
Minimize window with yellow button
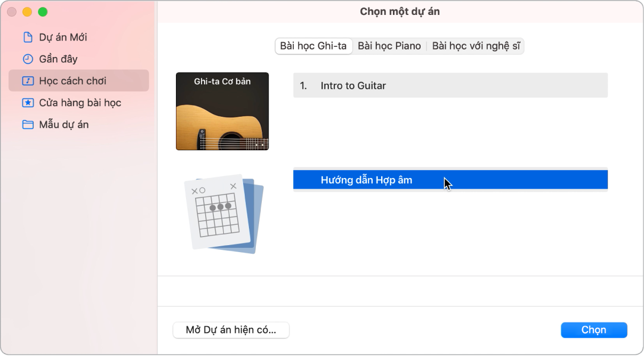27,12
